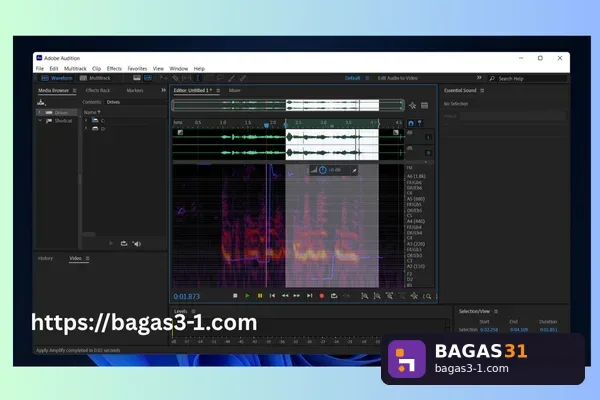
Task: Toggle Media Browser loop preview button
Action: pyautogui.click(x=124, y=243)
